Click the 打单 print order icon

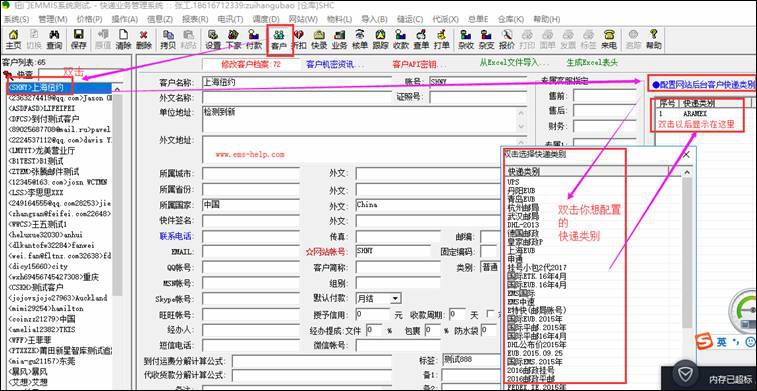point(441,40)
